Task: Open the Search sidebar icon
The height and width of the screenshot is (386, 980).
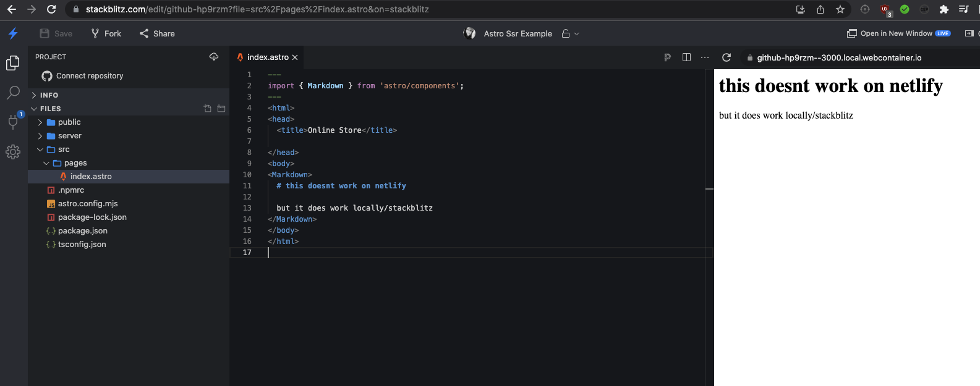Action: (x=13, y=93)
